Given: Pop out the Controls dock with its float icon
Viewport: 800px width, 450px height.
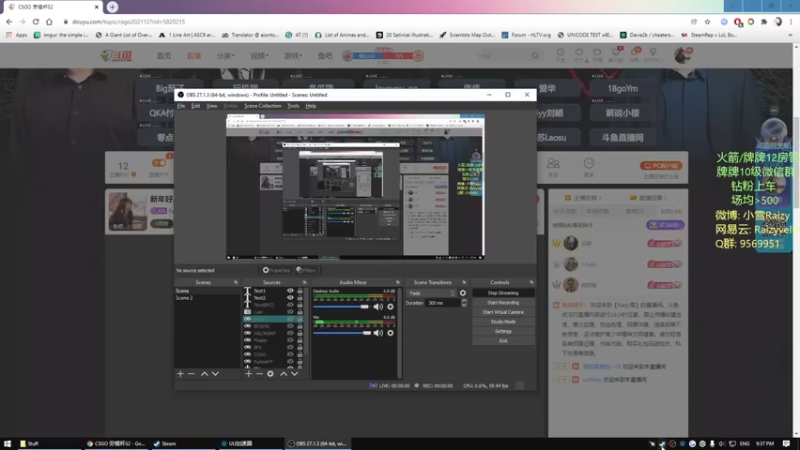Looking at the screenshot, I should pos(531,282).
